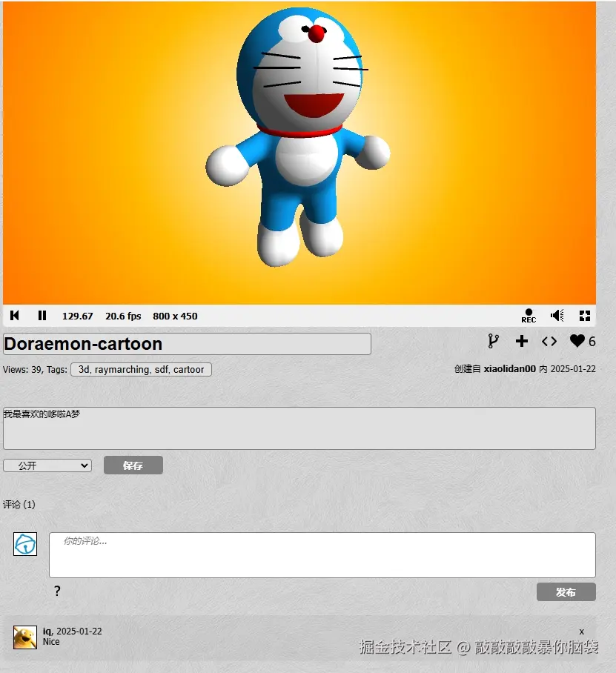The image size is (616, 673).
Task: Open the 公开 visibility dropdown
Action: click(47, 465)
